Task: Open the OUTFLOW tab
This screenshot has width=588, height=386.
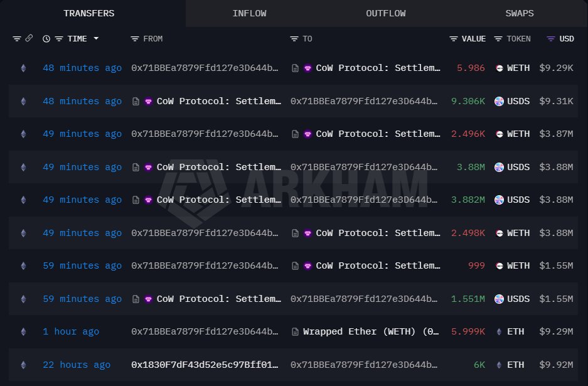Action: (386, 13)
